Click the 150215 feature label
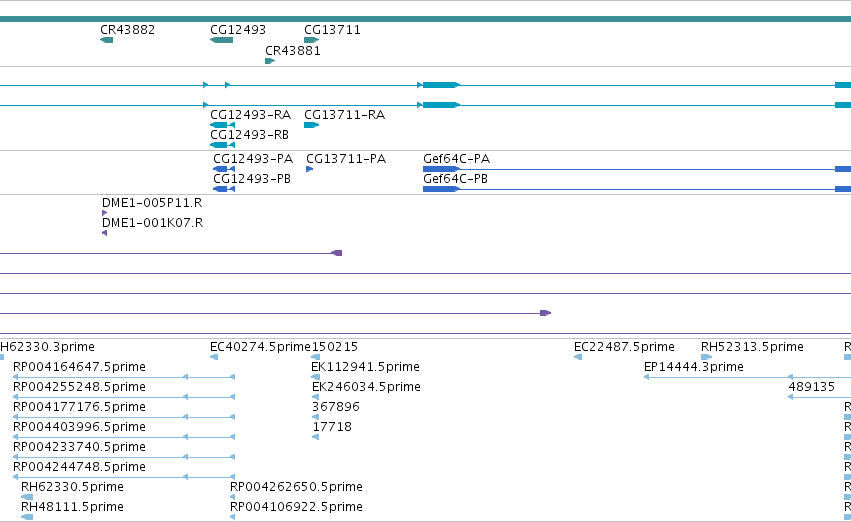This screenshot has width=851, height=522. (334, 346)
